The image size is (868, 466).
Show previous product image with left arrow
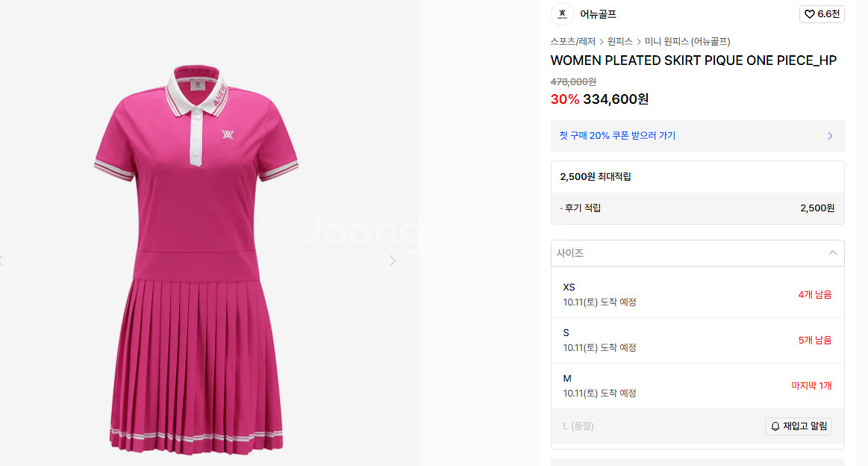pos(3,261)
